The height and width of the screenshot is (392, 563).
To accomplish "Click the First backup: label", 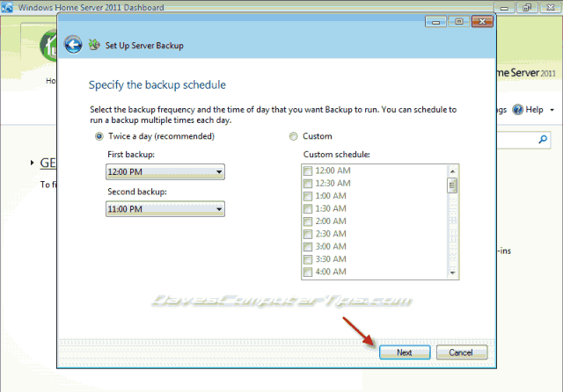I will pyautogui.click(x=131, y=155).
